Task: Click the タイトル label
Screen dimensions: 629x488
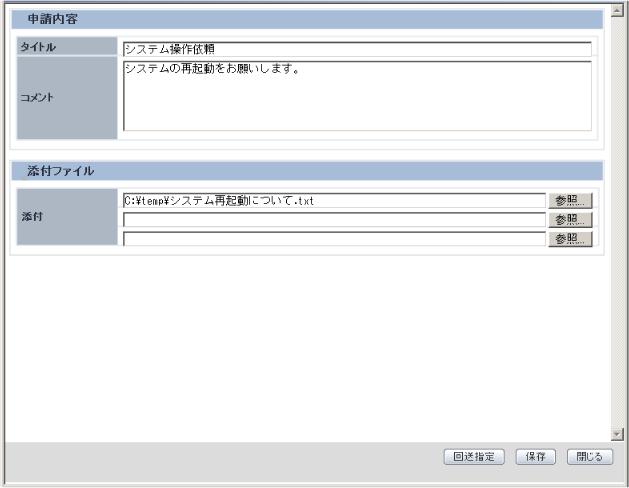Action: pos(38,47)
